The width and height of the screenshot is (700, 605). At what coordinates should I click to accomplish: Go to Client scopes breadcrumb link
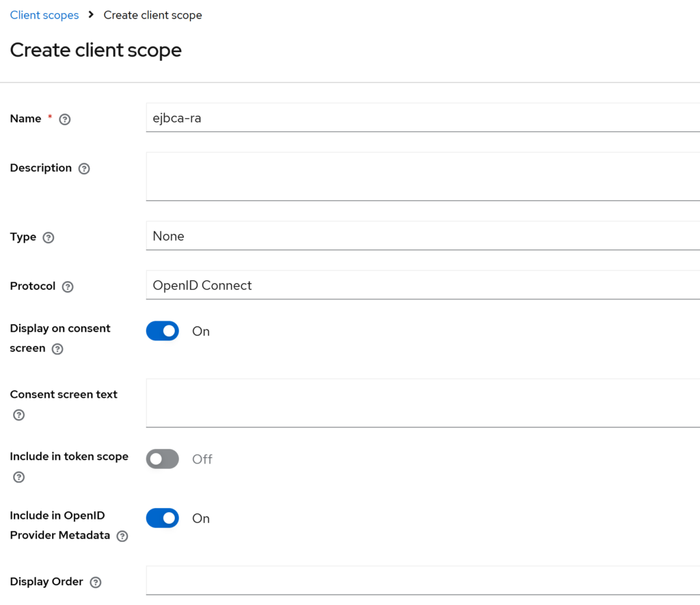click(x=44, y=15)
